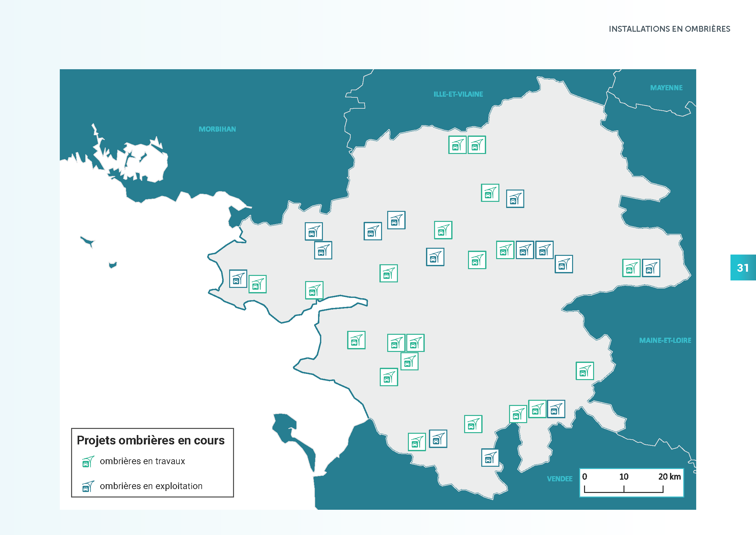Click the VENDEE department label
The height and width of the screenshot is (535, 756).
click(x=559, y=479)
